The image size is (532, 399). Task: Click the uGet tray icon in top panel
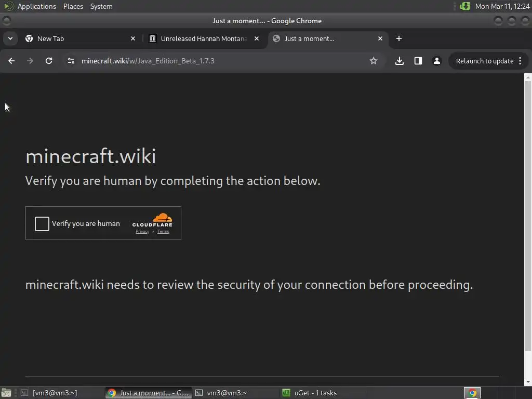(465, 6)
